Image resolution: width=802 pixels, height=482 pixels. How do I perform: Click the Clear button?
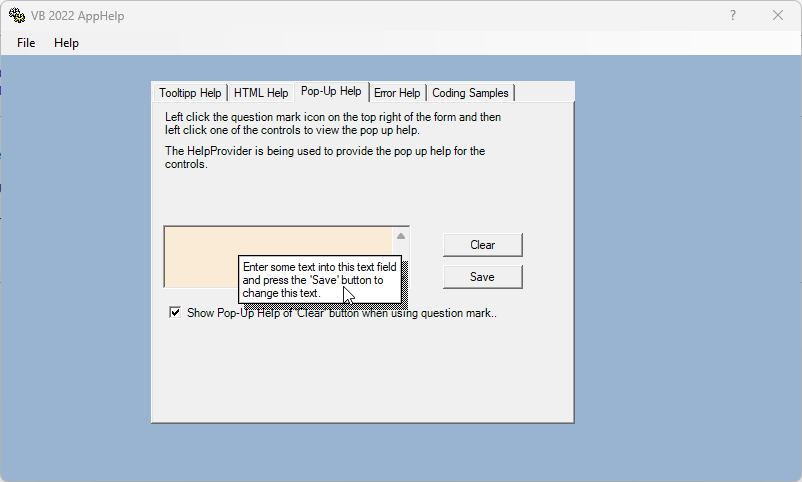(483, 245)
